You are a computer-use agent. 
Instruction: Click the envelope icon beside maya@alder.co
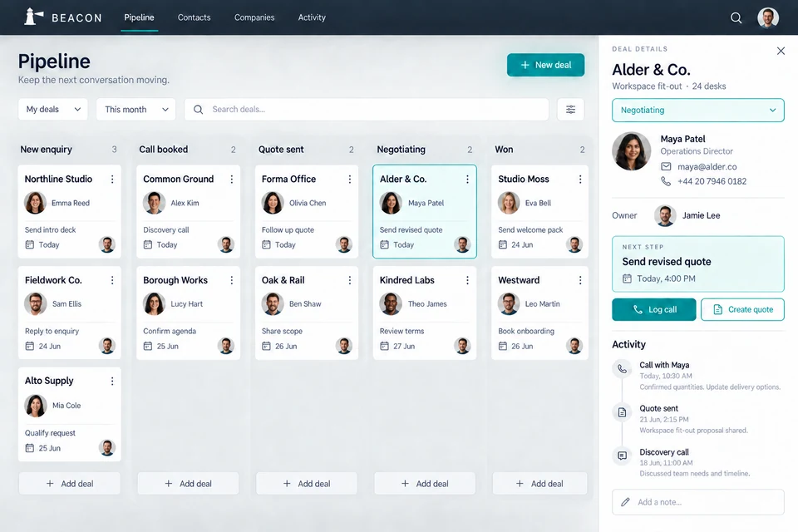click(666, 166)
